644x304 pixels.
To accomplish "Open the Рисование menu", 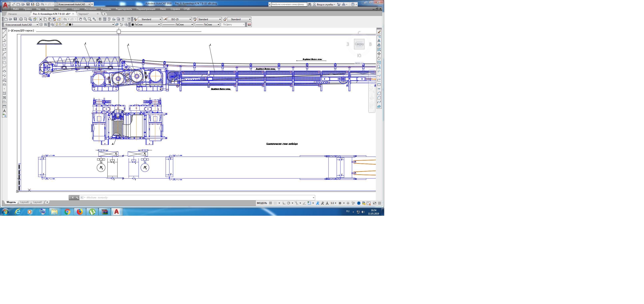I will [x=90, y=9].
